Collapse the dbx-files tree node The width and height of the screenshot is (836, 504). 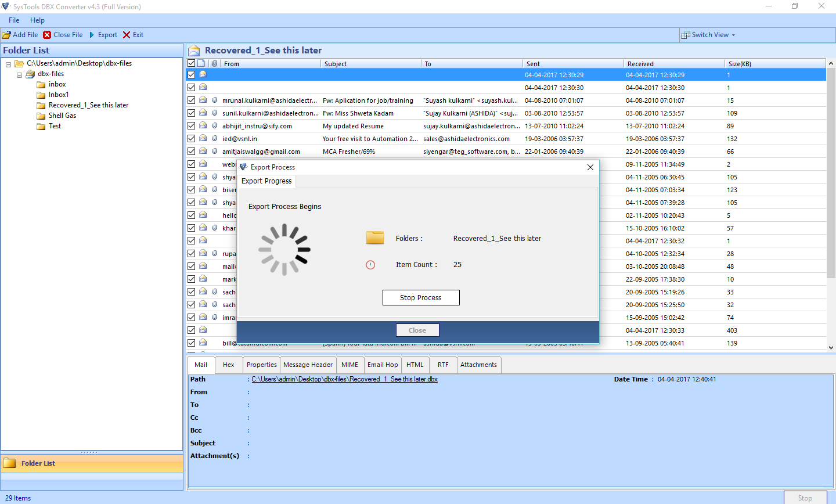tap(19, 74)
